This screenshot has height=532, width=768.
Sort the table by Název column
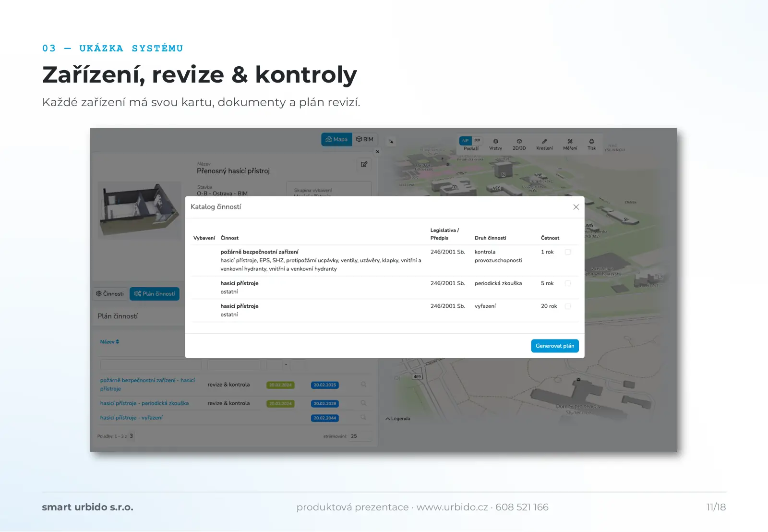[x=109, y=342]
